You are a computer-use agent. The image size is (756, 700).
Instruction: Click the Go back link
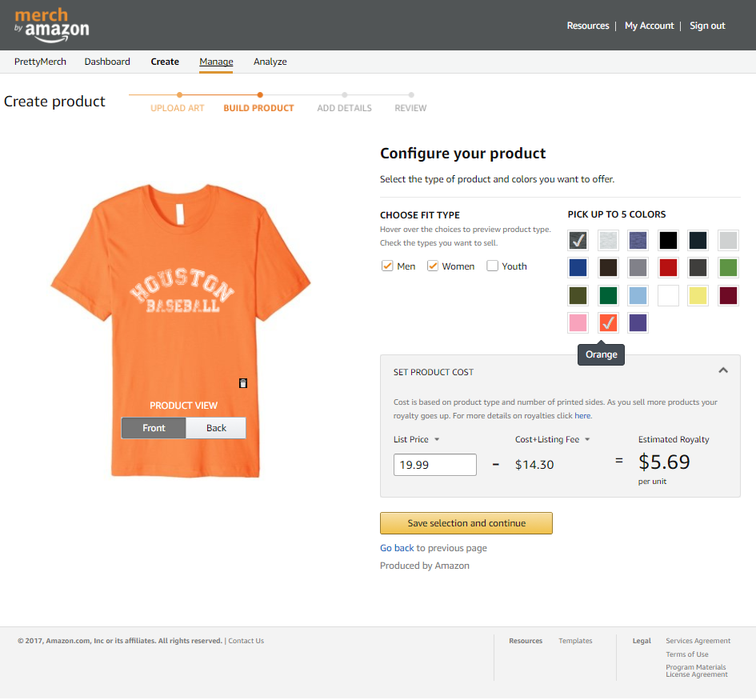click(x=397, y=548)
